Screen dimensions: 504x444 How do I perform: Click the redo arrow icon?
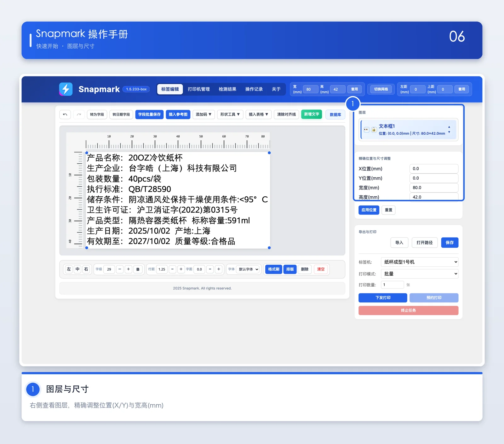point(79,115)
